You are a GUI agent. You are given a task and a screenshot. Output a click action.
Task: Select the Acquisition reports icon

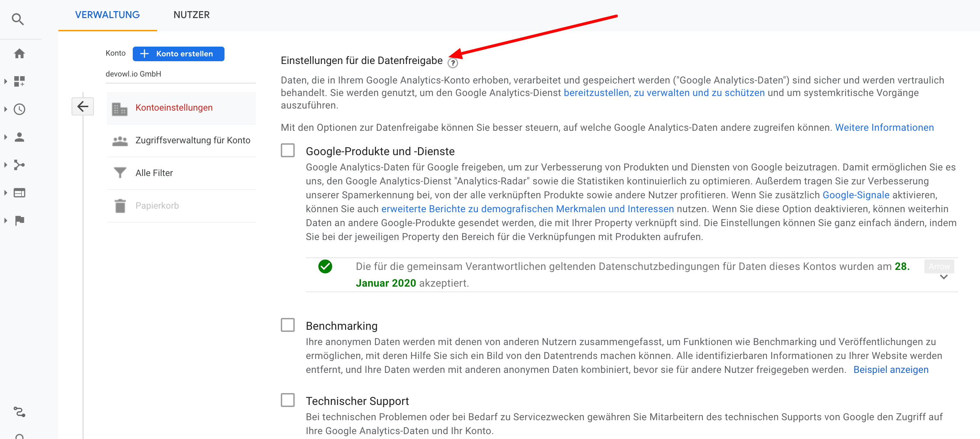[x=19, y=165]
